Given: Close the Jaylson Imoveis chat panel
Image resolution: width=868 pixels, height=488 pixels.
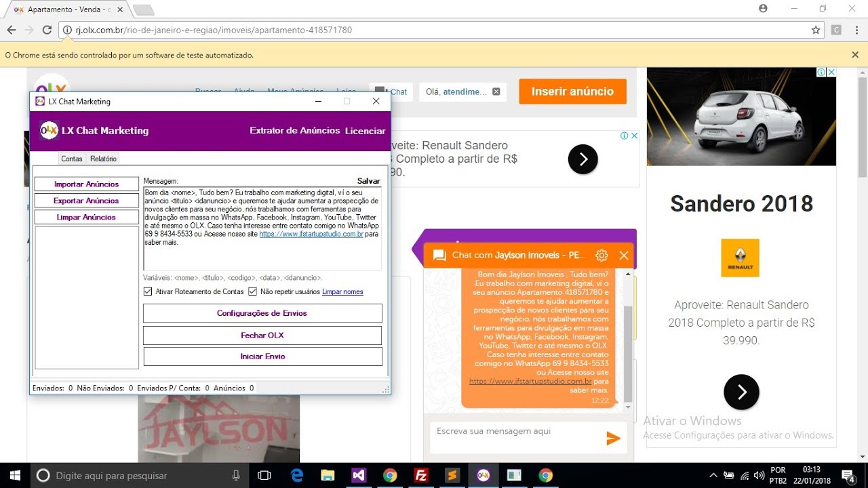Looking at the screenshot, I should 624,256.
